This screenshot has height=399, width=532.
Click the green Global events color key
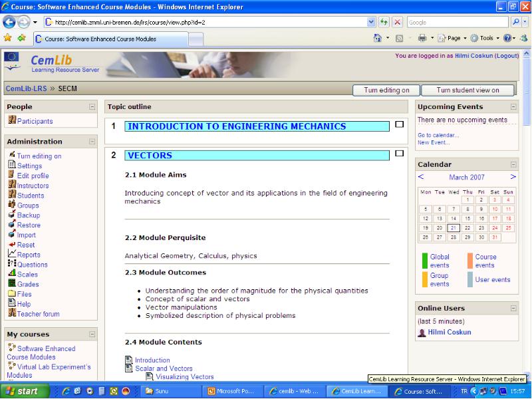[x=425, y=261]
